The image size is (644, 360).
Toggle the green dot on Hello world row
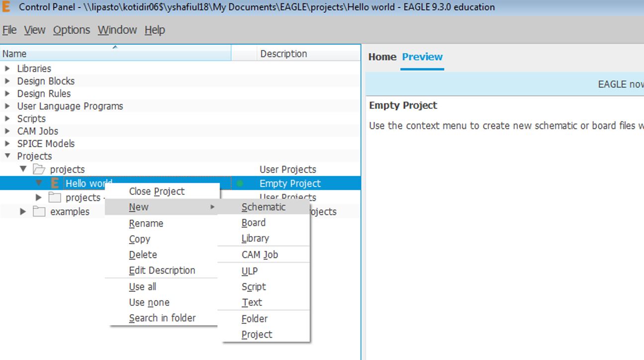[240, 183]
